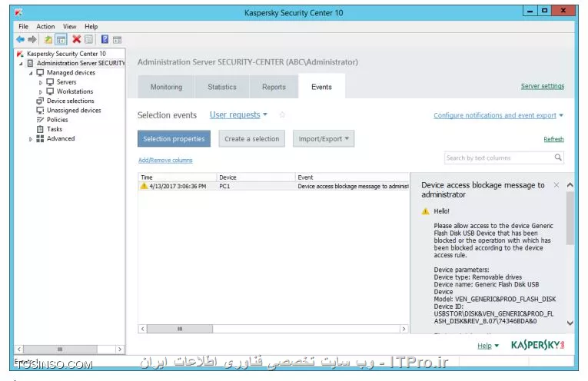Click the Kaspersky logo in title bar
The image size is (588, 381).
18,13
